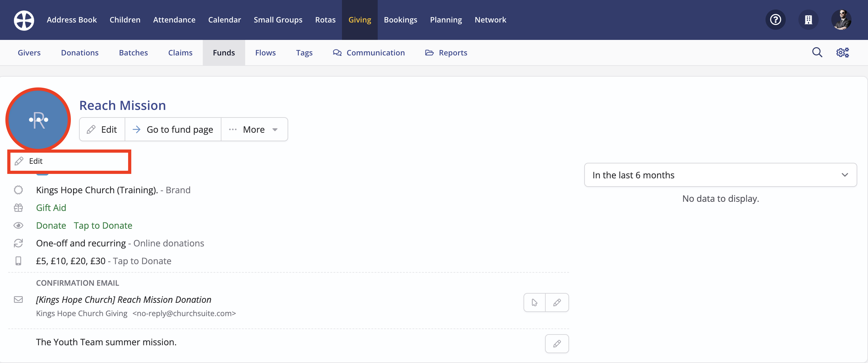Click the ChurchSuite logo icon

[24, 20]
